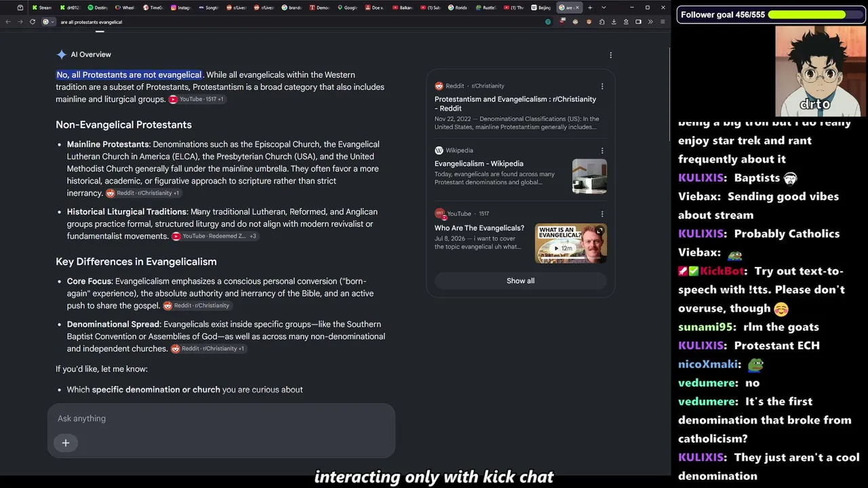Screen dimensions: 868x488
Task: Click the monkey face extension icon
Action: pos(576,22)
